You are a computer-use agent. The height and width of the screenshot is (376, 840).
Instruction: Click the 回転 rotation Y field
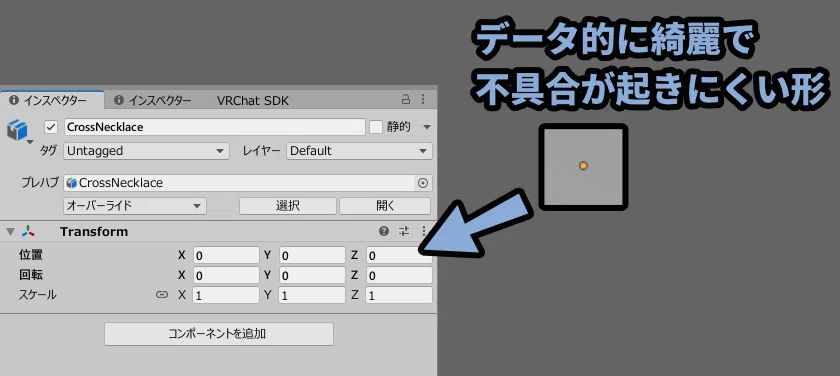(312, 275)
